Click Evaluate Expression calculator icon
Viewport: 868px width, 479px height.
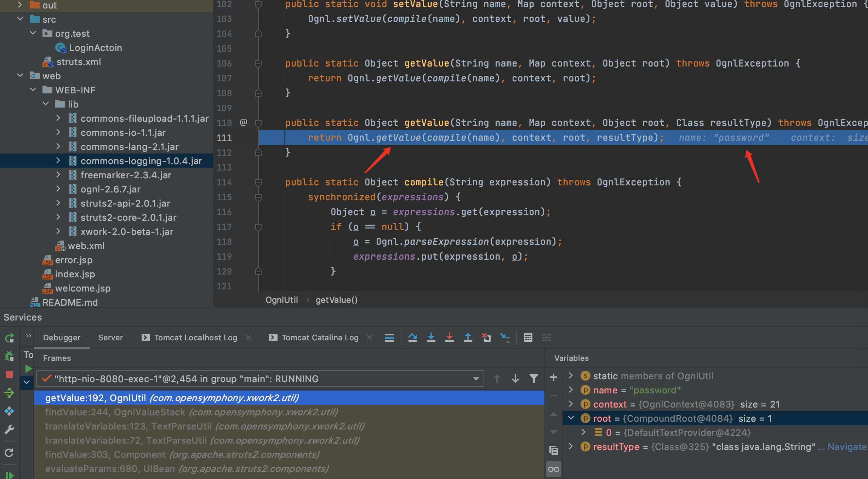point(528,337)
